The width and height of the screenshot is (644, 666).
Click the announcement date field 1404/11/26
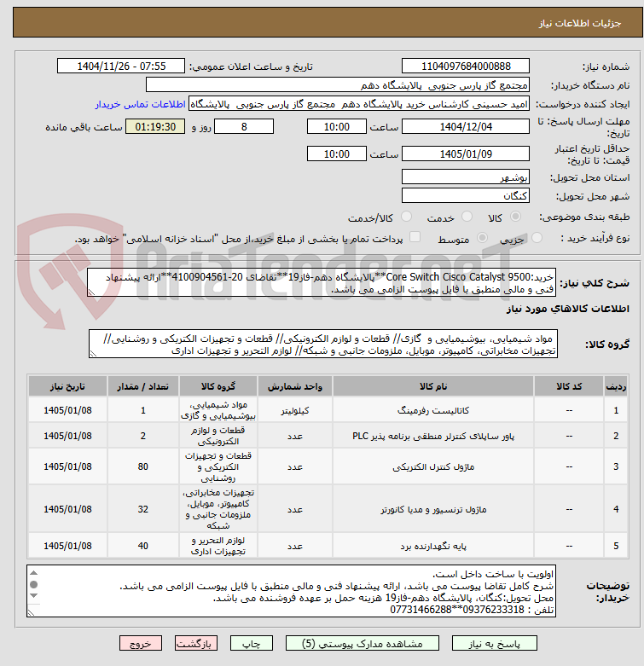[x=121, y=67]
